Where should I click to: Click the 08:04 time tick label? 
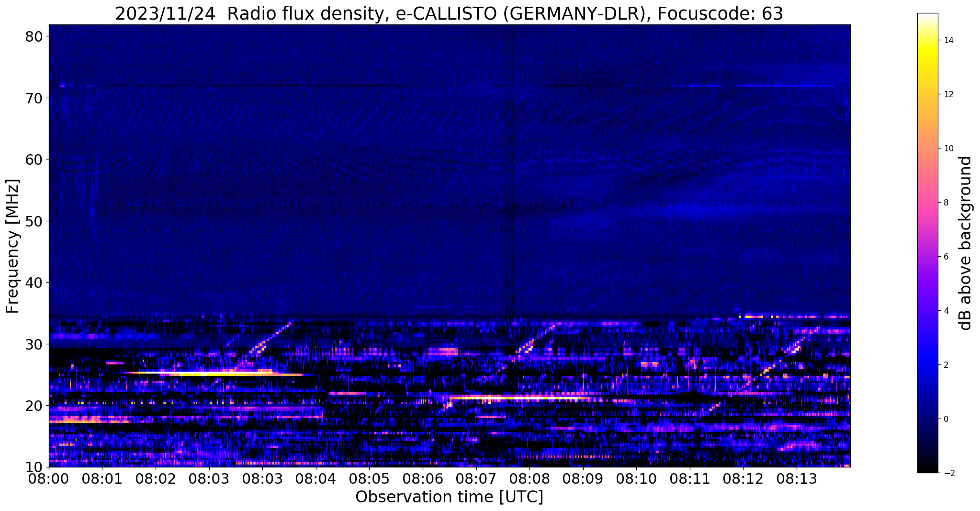pyautogui.click(x=316, y=479)
